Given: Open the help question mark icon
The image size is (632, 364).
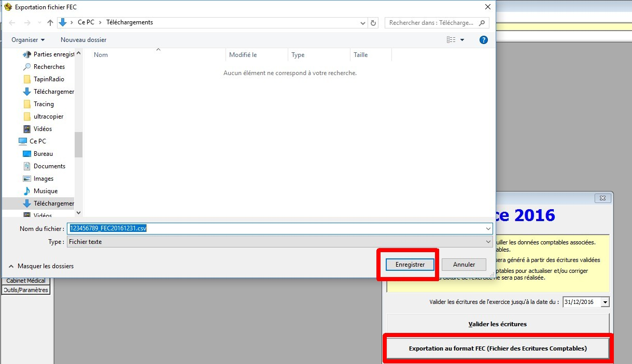Looking at the screenshot, I should click(483, 40).
